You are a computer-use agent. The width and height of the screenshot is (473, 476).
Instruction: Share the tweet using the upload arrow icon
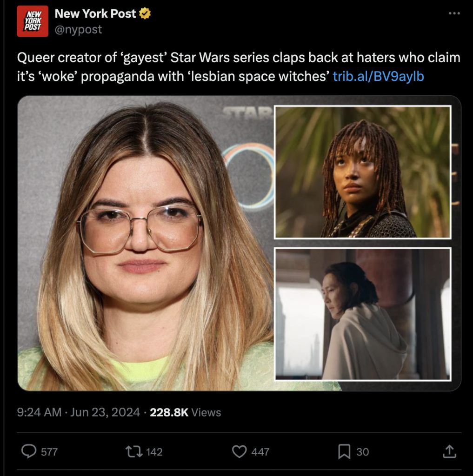pos(449,451)
